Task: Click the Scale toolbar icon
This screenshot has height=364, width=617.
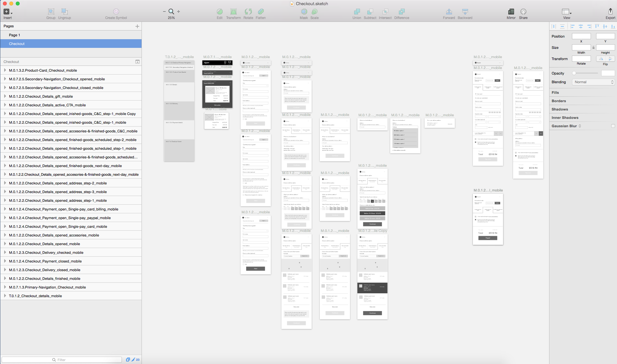Action: [314, 12]
